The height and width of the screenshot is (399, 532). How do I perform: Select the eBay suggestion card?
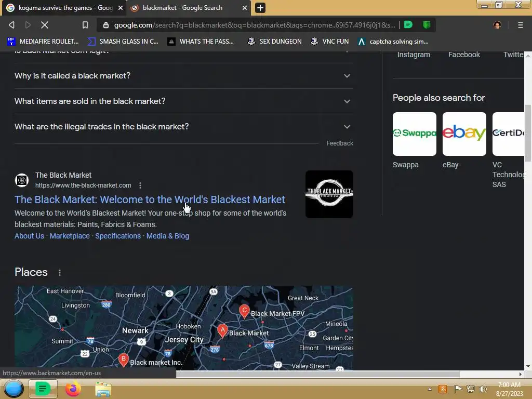point(464,140)
